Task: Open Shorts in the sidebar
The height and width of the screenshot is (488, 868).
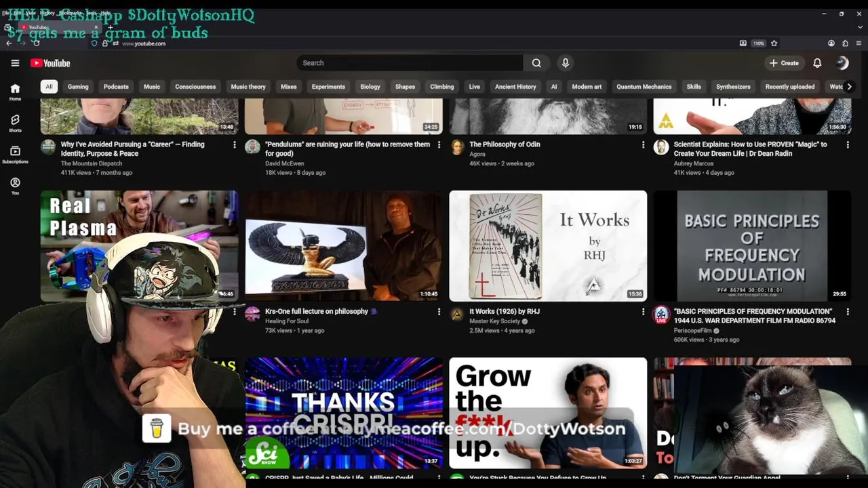Action: 15,123
